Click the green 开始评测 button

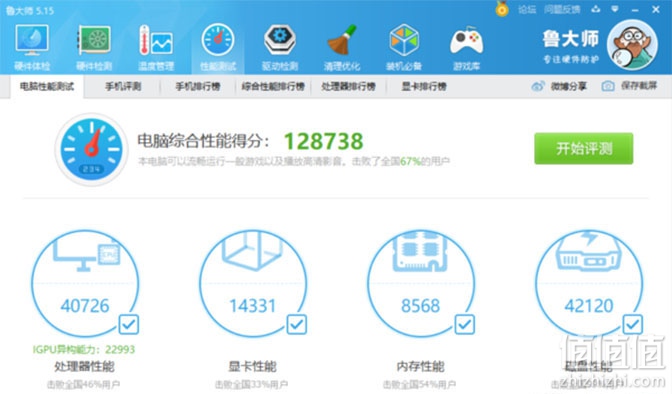pyautogui.click(x=583, y=148)
